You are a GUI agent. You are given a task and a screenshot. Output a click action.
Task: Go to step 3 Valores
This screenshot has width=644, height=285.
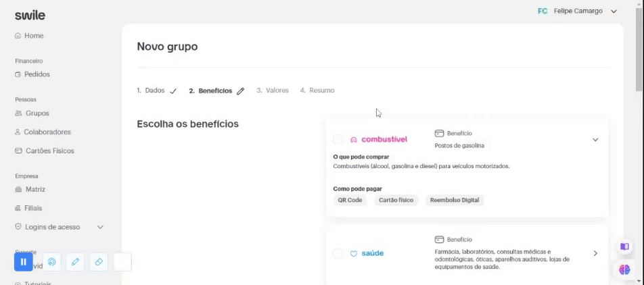[273, 90]
